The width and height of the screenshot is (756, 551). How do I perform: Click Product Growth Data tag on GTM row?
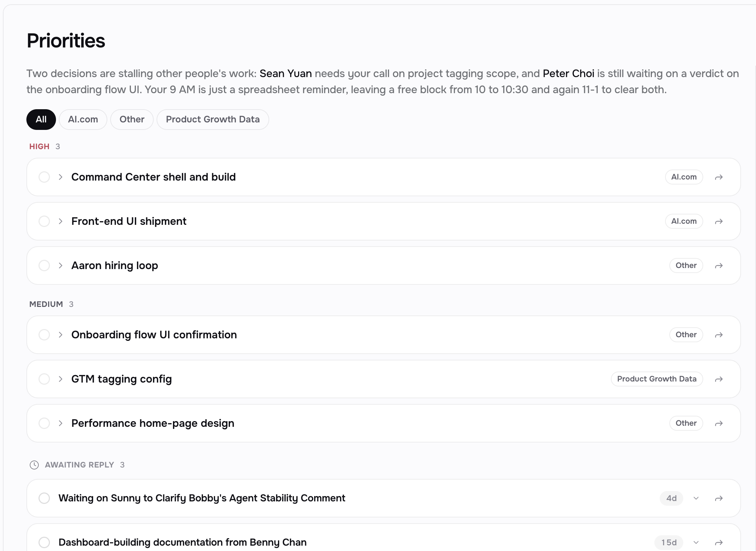[657, 379]
